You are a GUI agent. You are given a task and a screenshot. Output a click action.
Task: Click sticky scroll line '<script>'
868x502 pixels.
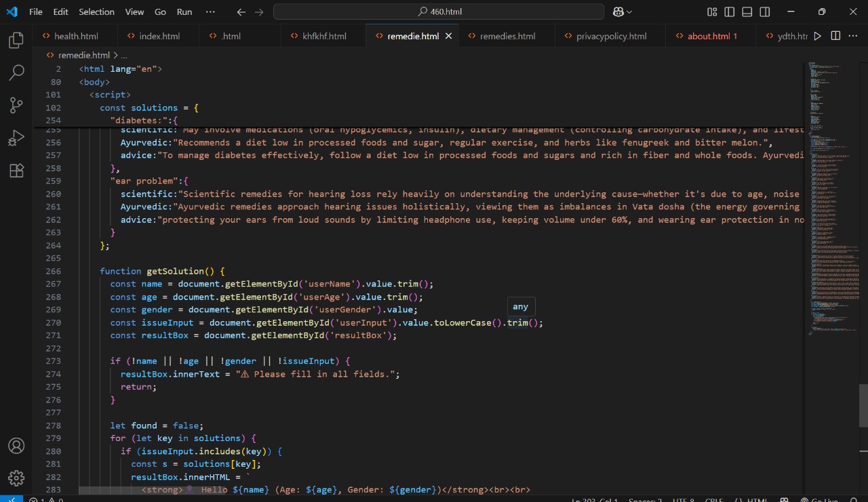click(x=110, y=95)
